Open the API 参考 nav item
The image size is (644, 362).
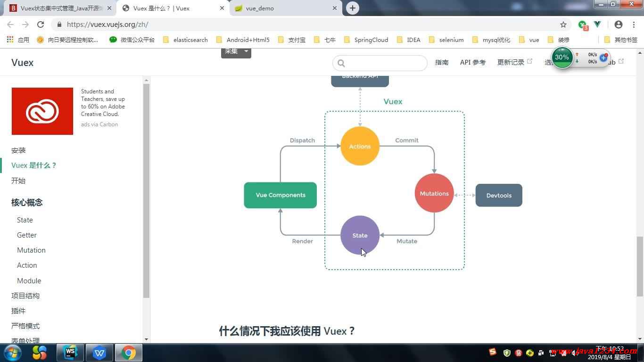pos(473,62)
